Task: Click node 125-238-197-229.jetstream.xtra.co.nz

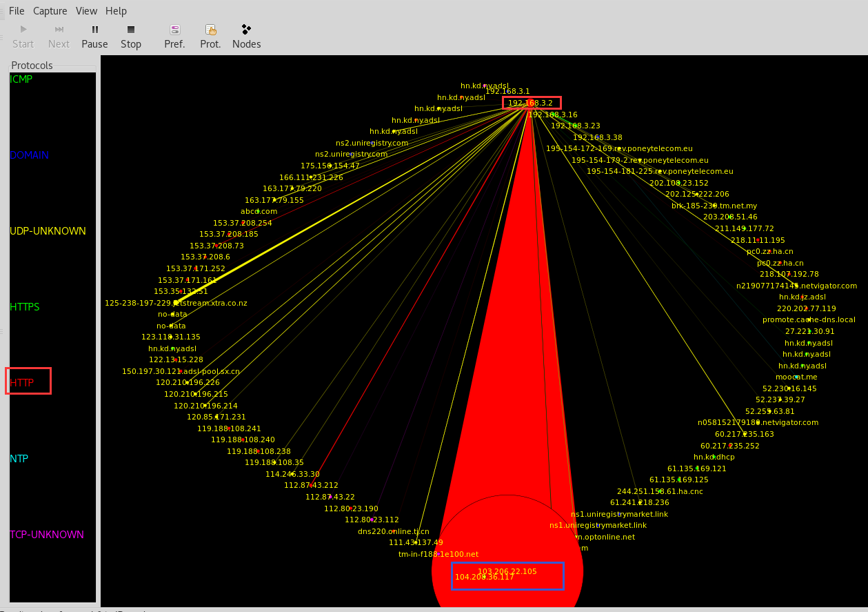Action: pos(176,303)
